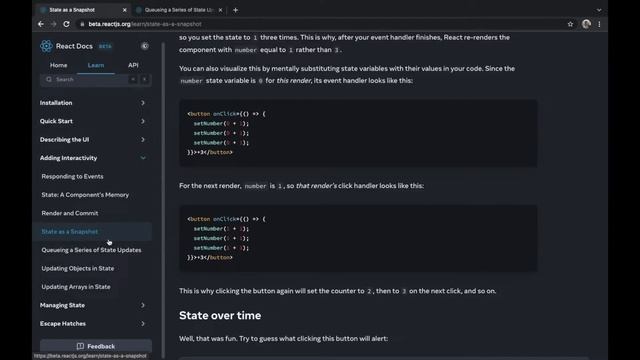This screenshot has height=360, width=640.
Task: Open Render and Commit page
Action: (x=70, y=213)
